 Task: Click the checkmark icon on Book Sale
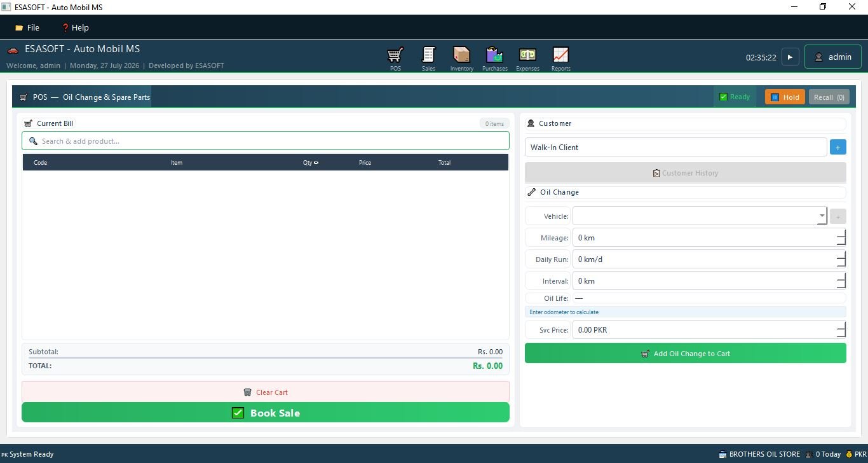tap(238, 413)
